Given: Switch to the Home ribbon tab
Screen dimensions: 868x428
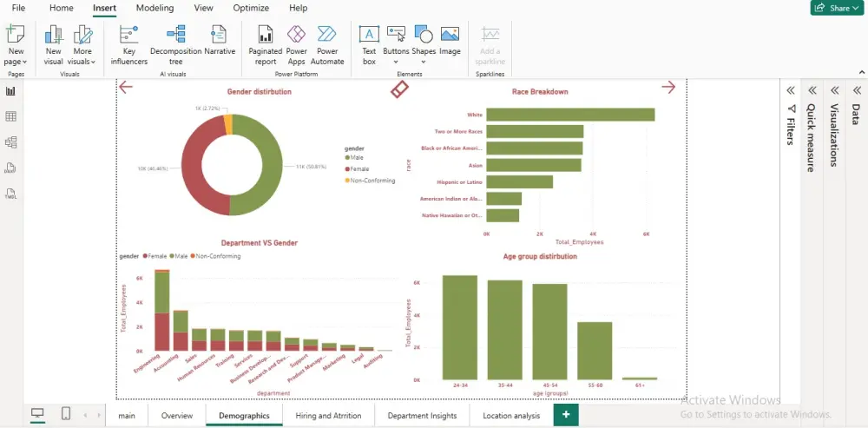Looking at the screenshot, I should 62,8.
